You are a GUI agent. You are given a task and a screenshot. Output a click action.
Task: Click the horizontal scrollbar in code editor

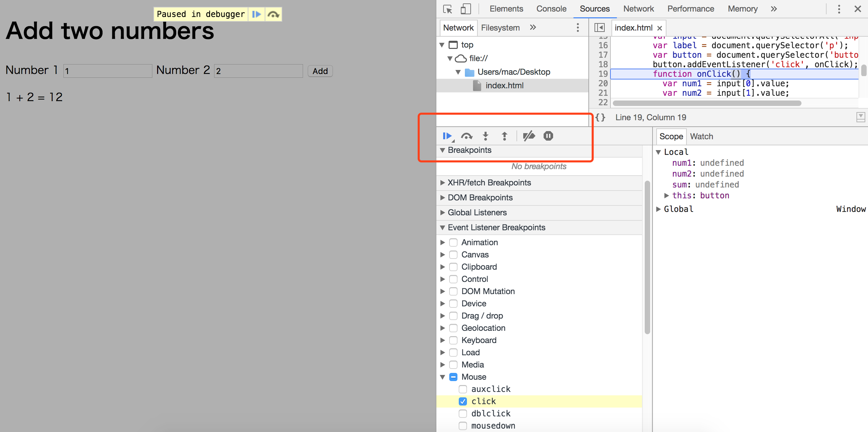707,103
